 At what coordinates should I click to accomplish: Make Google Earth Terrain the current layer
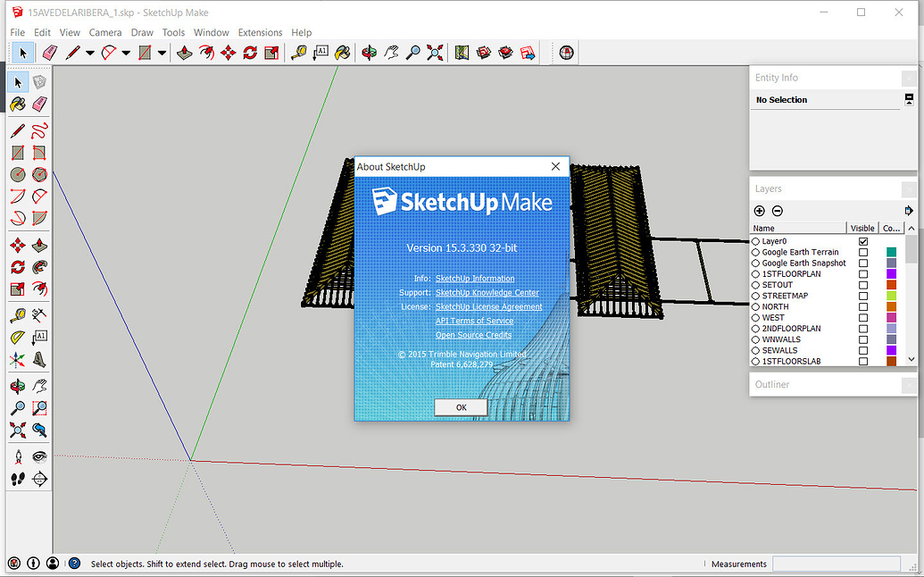point(756,252)
